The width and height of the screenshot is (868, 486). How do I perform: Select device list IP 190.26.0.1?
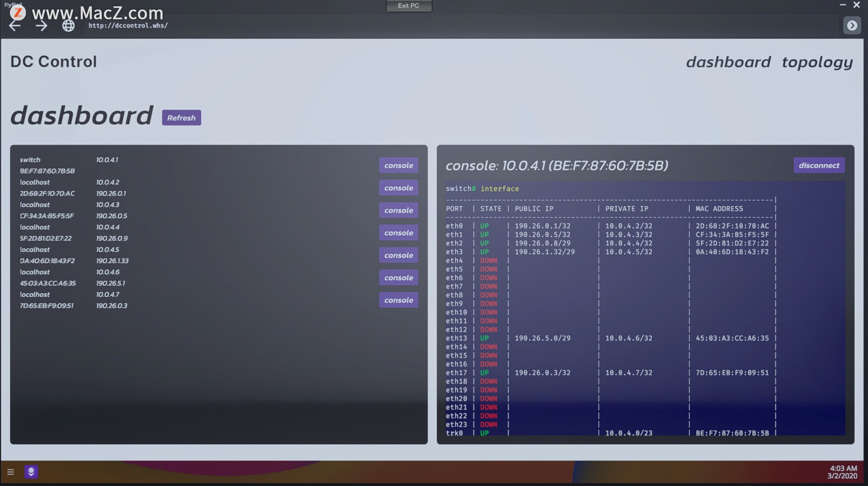111,194
